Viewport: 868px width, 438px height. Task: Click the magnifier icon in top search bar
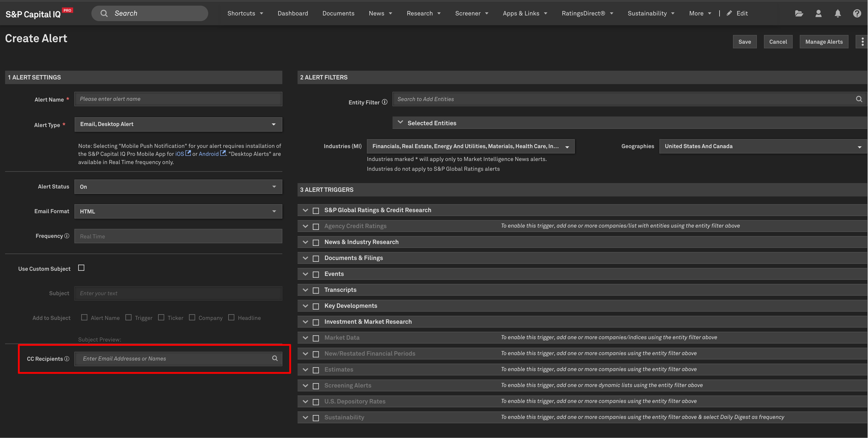pos(104,14)
